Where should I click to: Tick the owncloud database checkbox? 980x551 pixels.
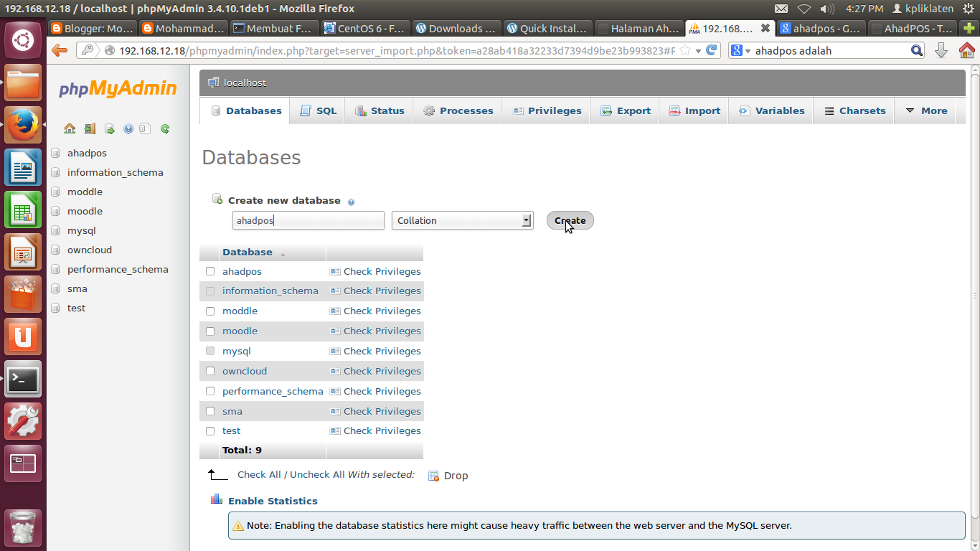pyautogui.click(x=210, y=372)
